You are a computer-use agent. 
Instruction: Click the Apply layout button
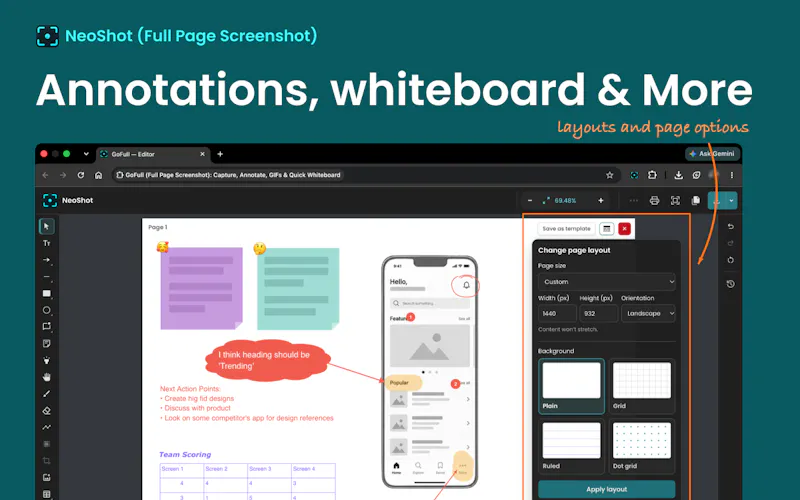point(607,489)
